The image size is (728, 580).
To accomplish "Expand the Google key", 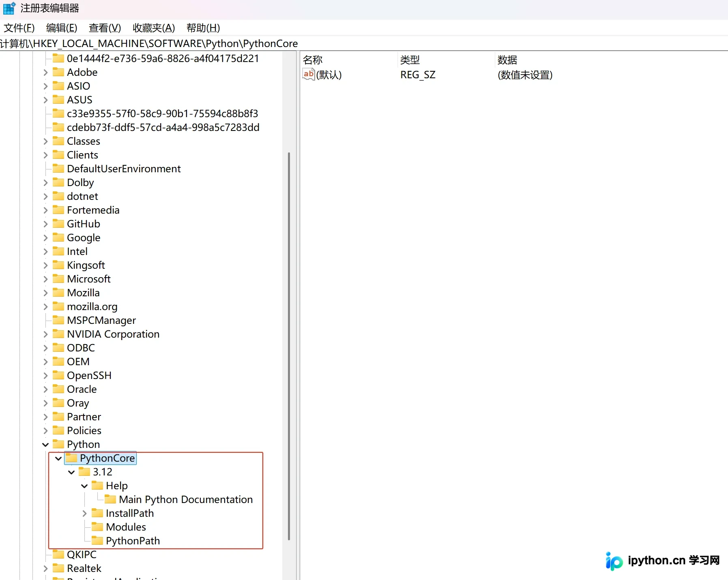I will pyautogui.click(x=45, y=238).
